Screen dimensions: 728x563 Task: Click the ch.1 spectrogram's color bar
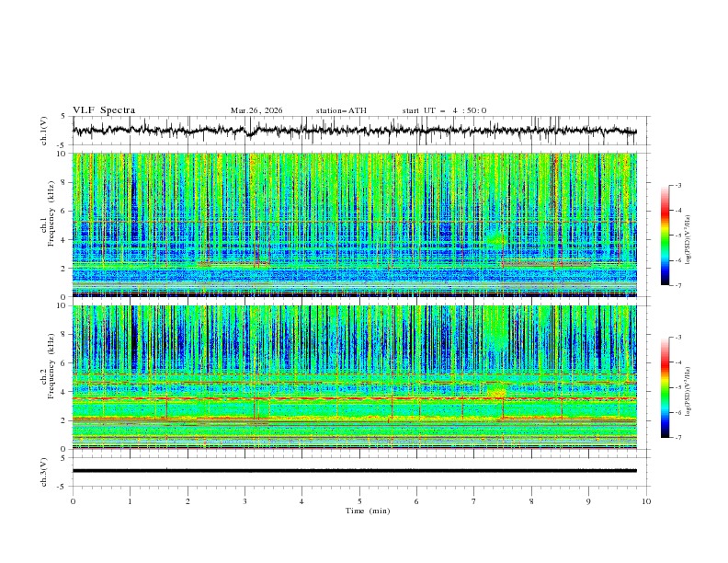[665, 236]
